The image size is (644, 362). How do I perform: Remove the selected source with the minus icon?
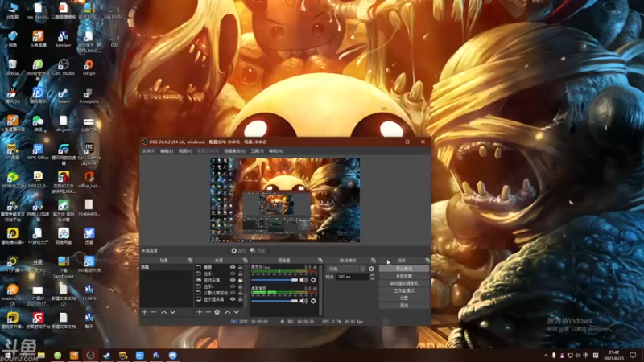point(208,312)
